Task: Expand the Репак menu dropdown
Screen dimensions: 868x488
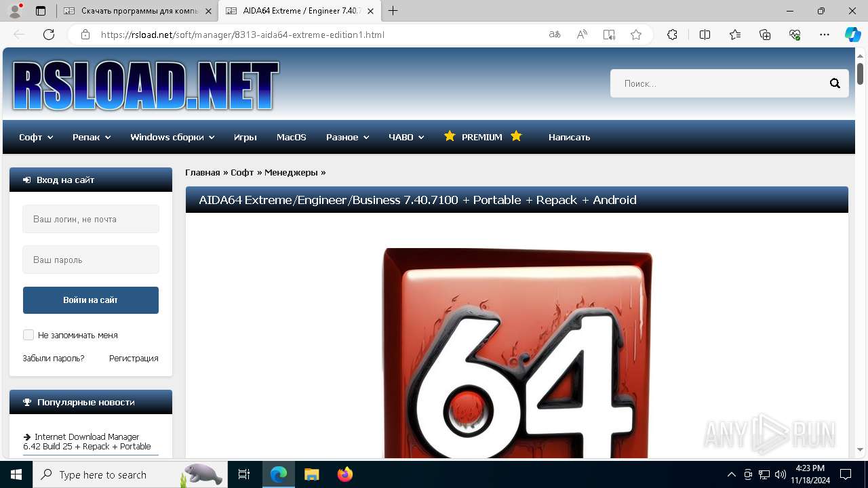Action: pos(92,137)
